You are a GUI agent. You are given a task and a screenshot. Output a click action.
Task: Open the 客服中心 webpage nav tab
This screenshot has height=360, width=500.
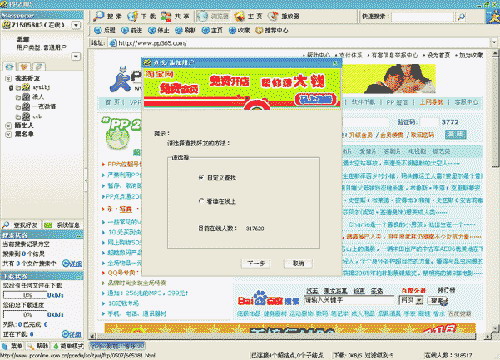click(466, 102)
